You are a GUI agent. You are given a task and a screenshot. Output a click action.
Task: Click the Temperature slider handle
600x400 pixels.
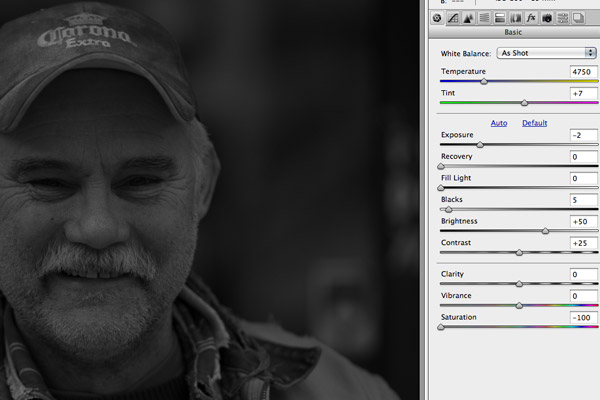pos(484,82)
